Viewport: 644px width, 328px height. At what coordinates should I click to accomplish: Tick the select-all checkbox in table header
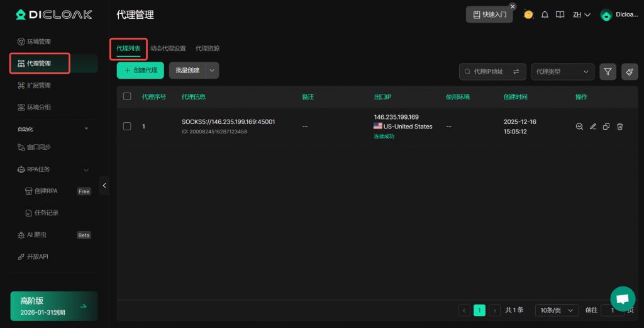[x=127, y=96]
